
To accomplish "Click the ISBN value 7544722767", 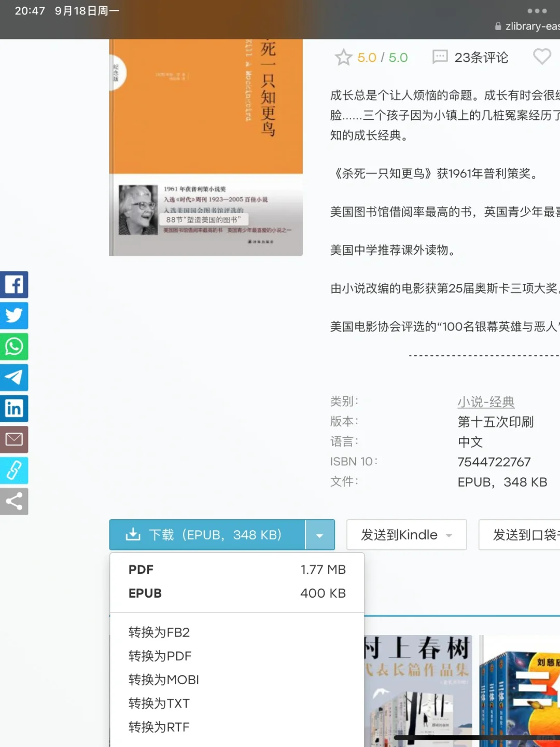I will point(494,462).
